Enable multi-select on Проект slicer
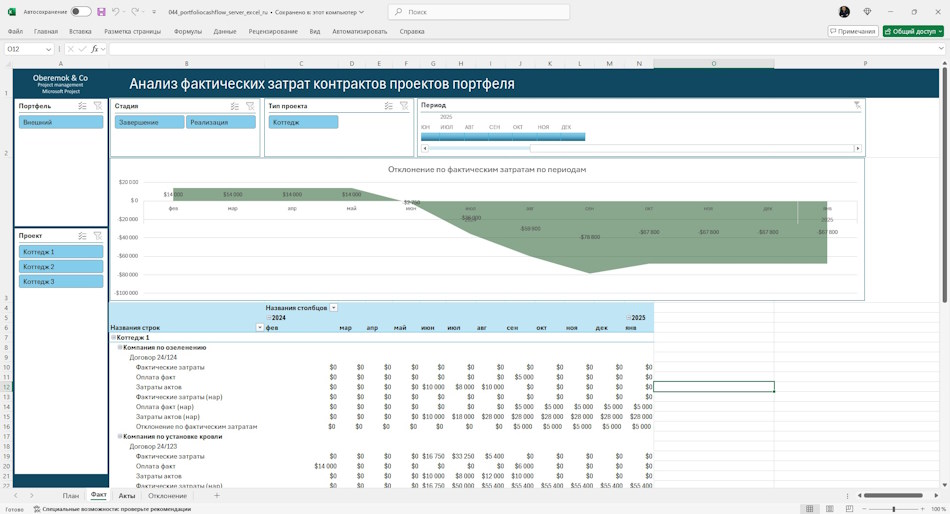The height and width of the screenshot is (514, 950). click(82, 236)
